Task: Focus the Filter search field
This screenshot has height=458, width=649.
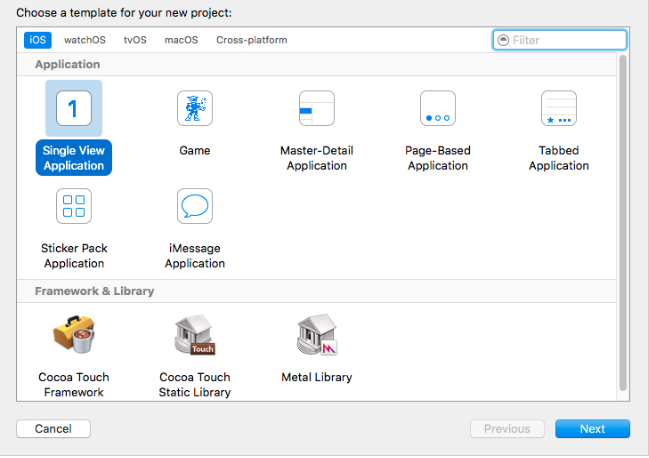Action: click(566, 40)
